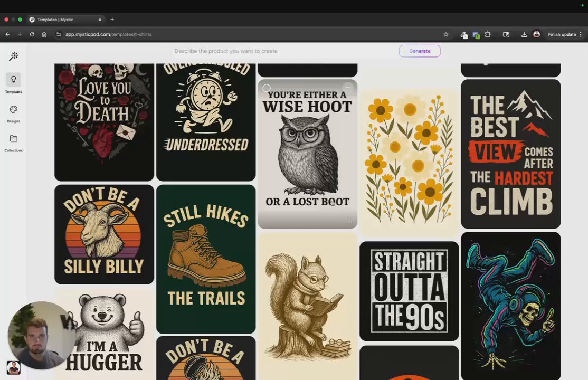Click the address bar URL
The height and width of the screenshot is (380, 588).
[108, 34]
